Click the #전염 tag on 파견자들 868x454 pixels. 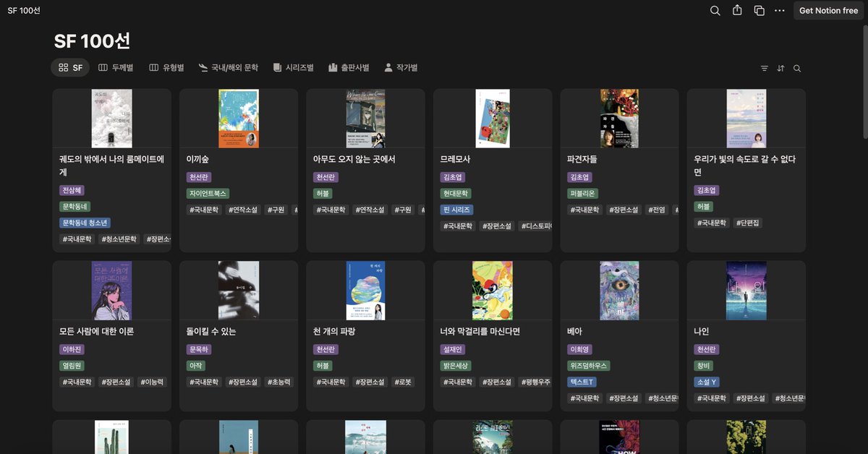coord(656,210)
